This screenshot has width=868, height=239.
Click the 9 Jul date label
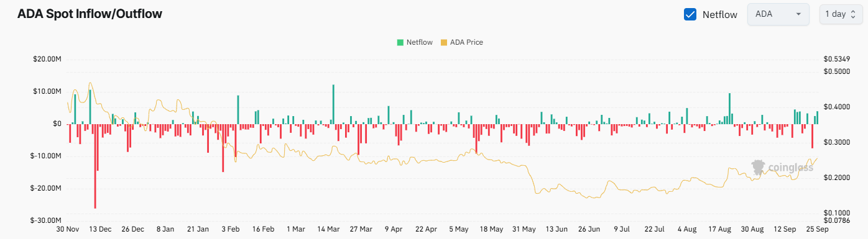(622, 230)
